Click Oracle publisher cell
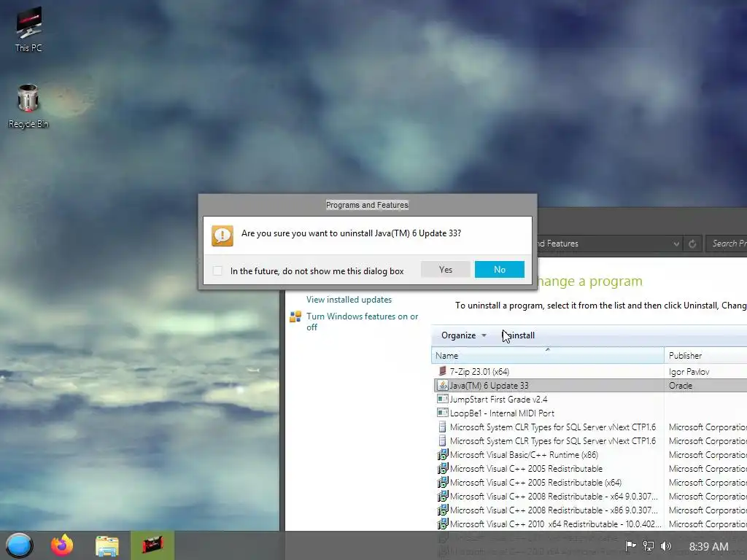Image resolution: width=747 pixels, height=560 pixels. [681, 386]
